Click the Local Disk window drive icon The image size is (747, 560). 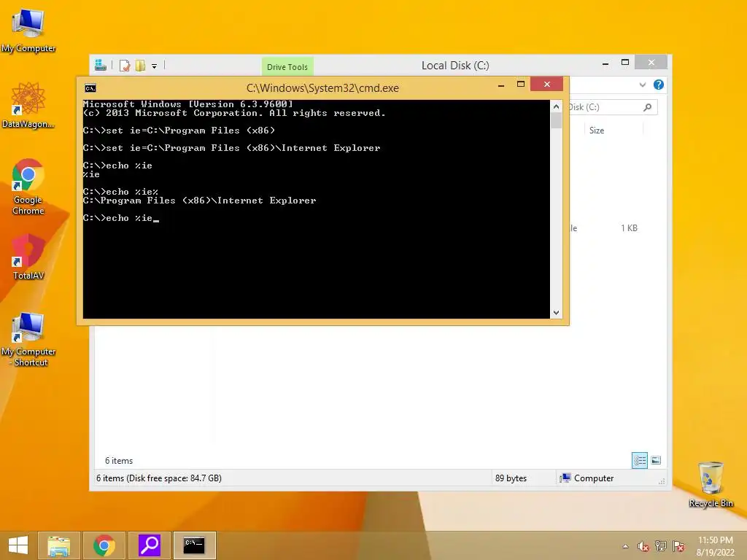tap(101, 65)
